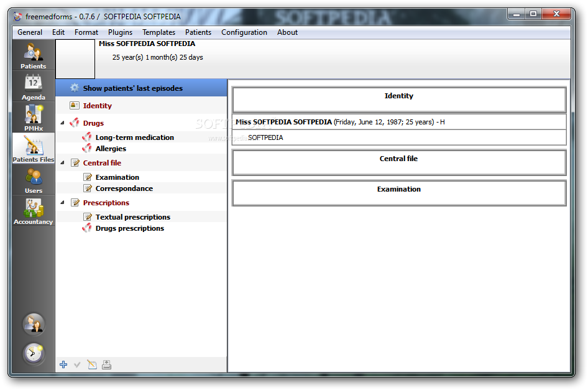This screenshot has width=588, height=390.
Task: Collapse the Central file tree node
Action: point(63,162)
